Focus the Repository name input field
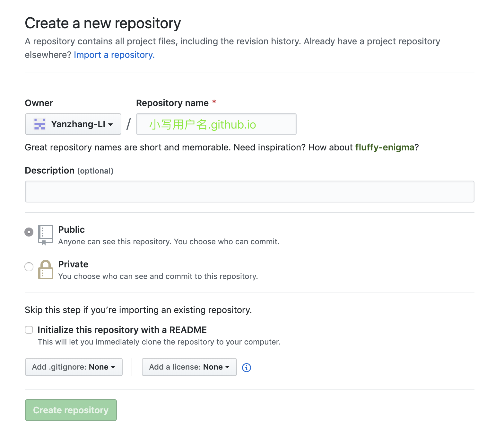Image resolution: width=504 pixels, height=439 pixels. (x=216, y=124)
